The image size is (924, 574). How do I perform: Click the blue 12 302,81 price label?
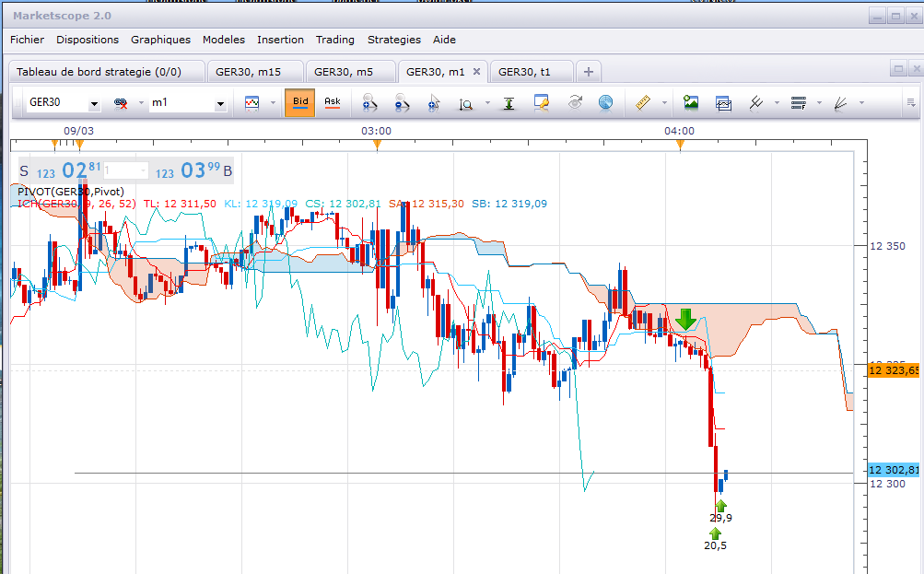tap(894, 470)
